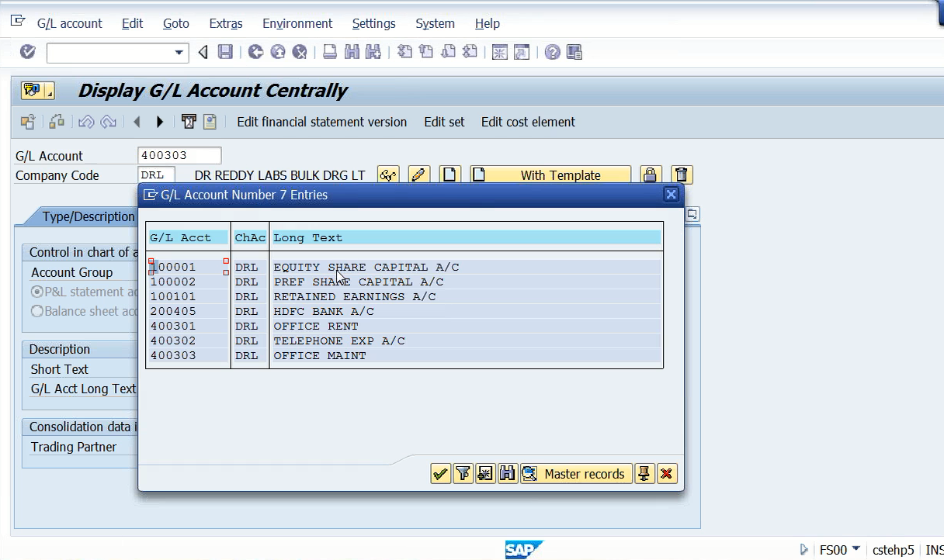Click the Create New Session icon
Image resolution: width=944 pixels, height=560 pixels.
point(500,52)
